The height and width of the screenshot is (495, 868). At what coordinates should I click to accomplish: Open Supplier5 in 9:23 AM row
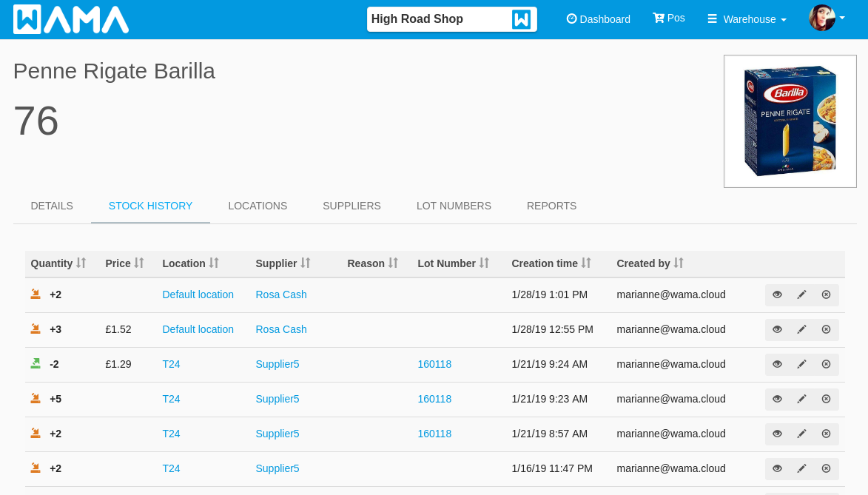[277, 400]
